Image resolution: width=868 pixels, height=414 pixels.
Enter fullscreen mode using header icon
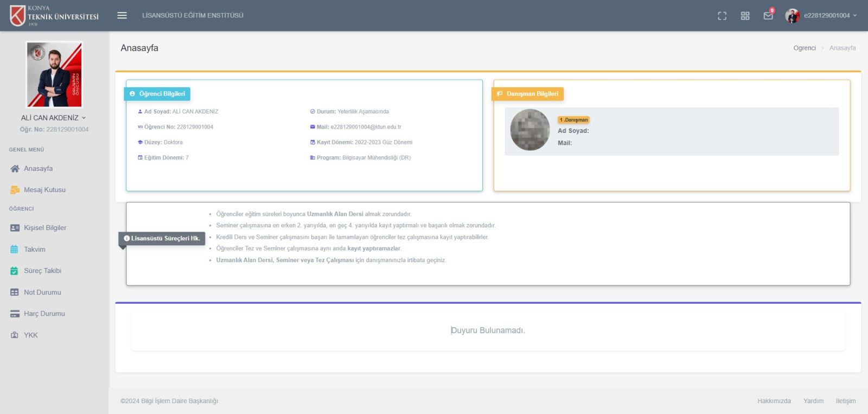click(722, 16)
